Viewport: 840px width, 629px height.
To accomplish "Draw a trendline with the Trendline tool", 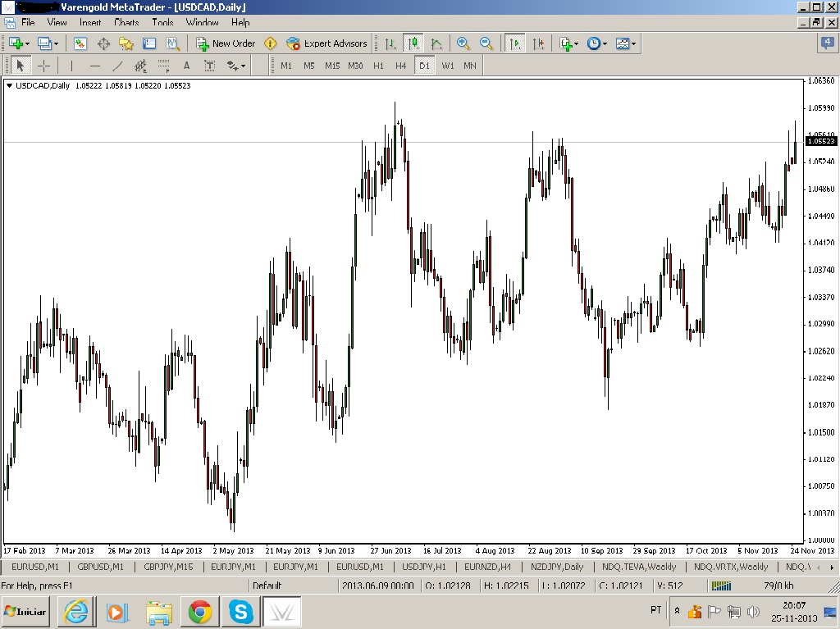I will tap(117, 66).
